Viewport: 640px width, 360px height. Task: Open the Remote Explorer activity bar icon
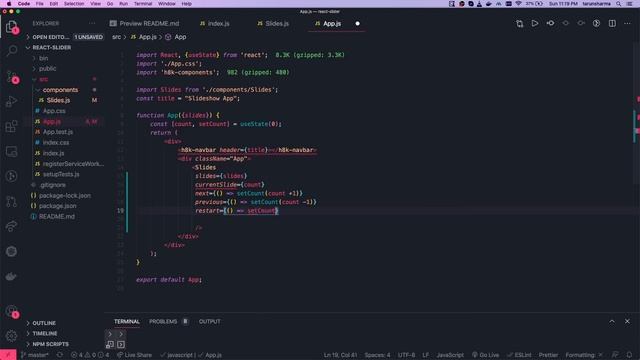click(12, 151)
